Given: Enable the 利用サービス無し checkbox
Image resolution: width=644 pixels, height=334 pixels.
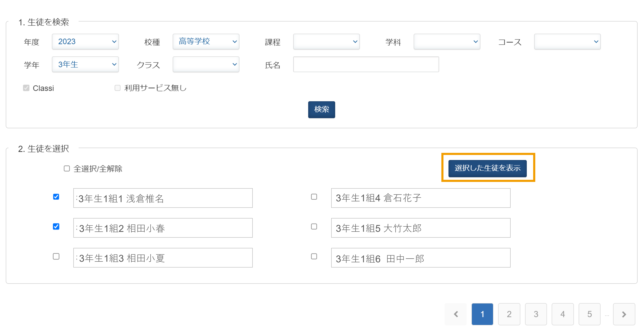Looking at the screenshot, I should pyautogui.click(x=118, y=88).
